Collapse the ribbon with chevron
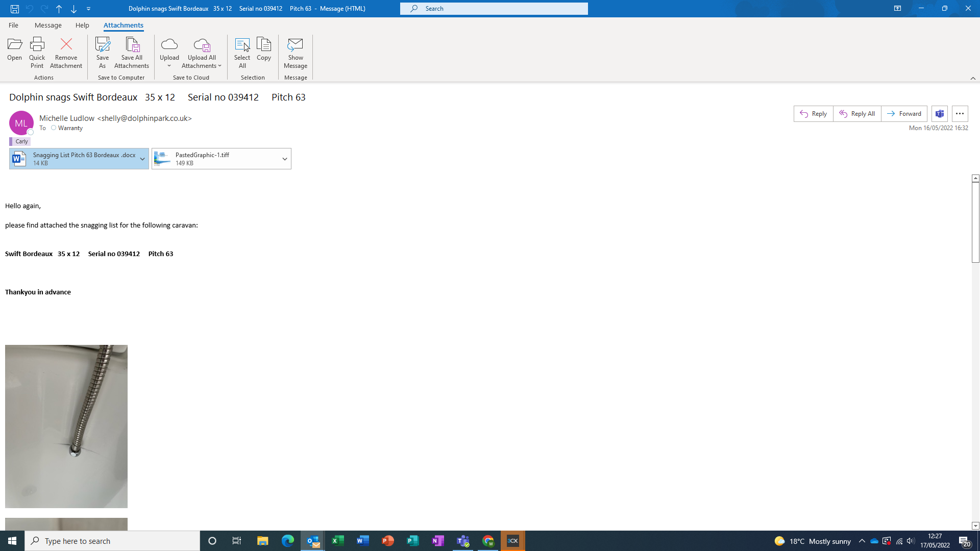The height and width of the screenshot is (551, 980). pyautogui.click(x=973, y=78)
